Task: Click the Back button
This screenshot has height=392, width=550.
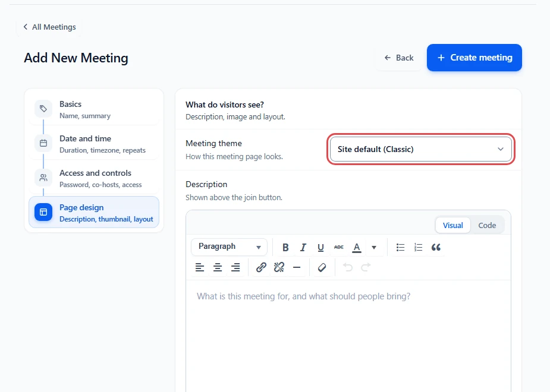Action: [x=399, y=58]
